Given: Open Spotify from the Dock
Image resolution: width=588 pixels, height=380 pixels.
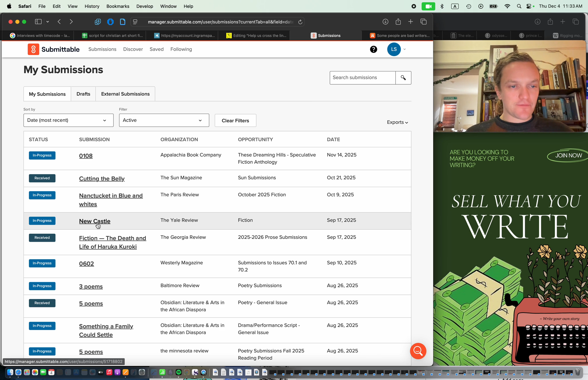Looking at the screenshot, I should click(179, 372).
